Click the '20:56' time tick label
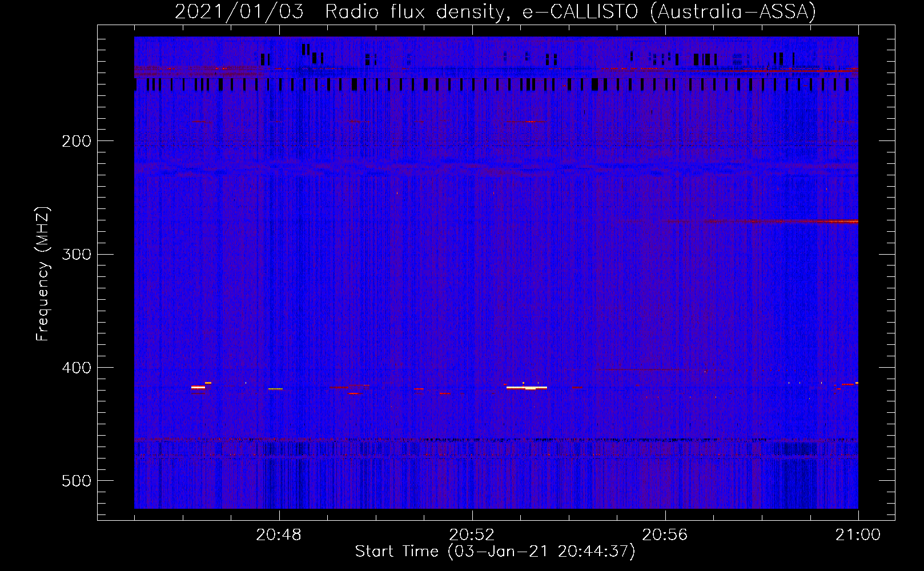The height and width of the screenshot is (571, 924). 665,535
